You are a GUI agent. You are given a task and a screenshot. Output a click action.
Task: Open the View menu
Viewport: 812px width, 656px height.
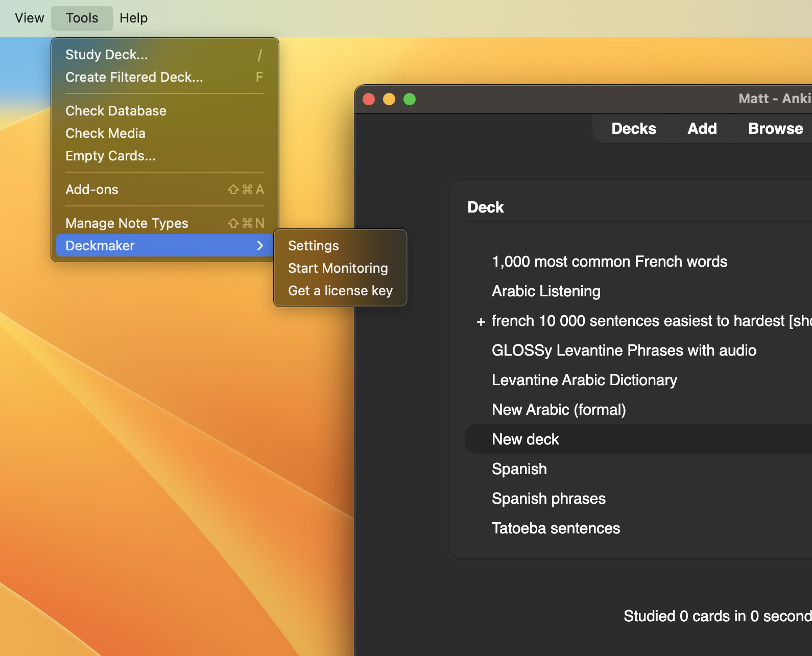point(29,18)
